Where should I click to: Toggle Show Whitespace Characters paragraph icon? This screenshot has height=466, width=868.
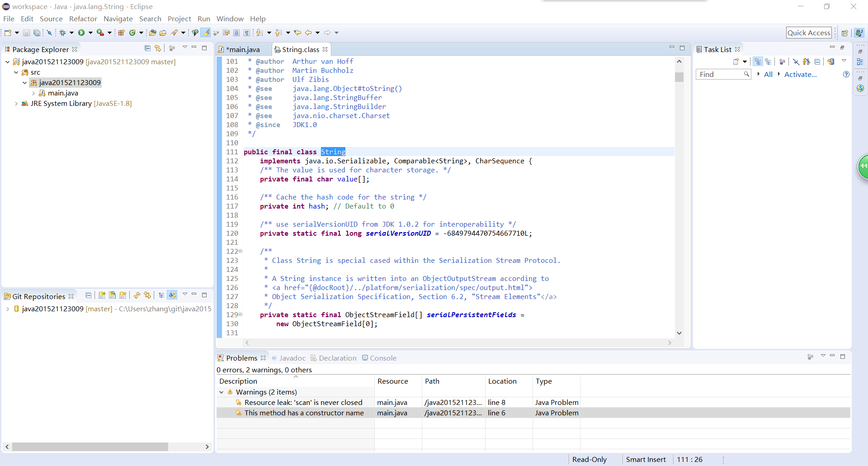pos(247,33)
